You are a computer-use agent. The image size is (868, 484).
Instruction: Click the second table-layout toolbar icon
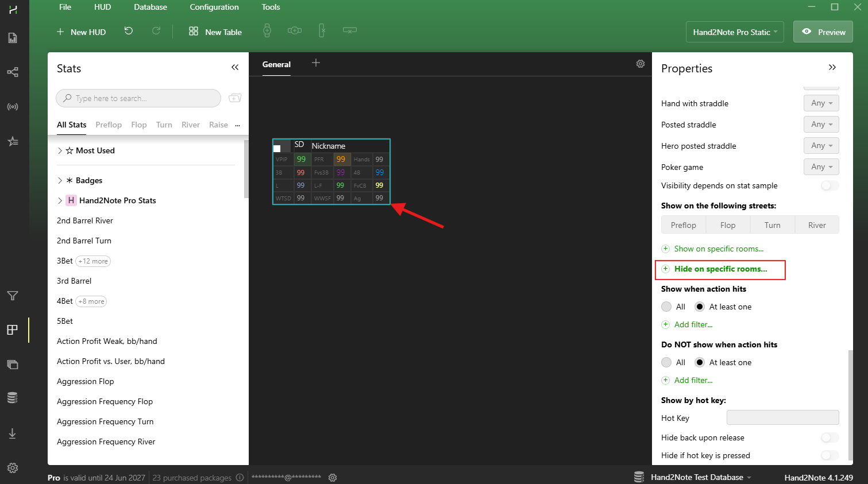[x=295, y=30]
